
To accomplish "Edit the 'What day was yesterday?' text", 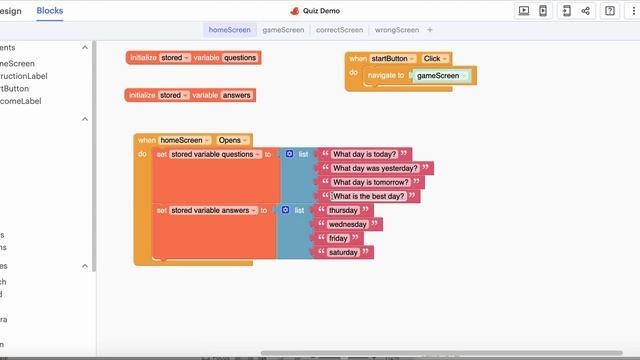I will 375,168.
